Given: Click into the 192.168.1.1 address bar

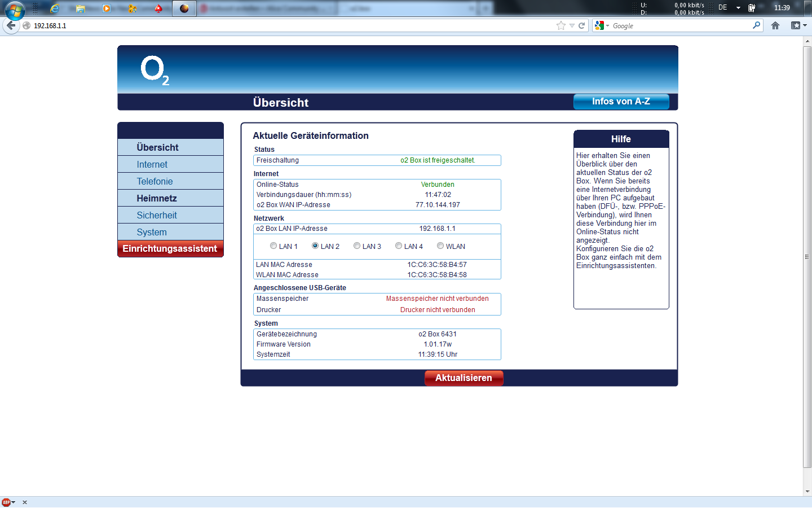Looking at the screenshot, I should [x=282, y=25].
